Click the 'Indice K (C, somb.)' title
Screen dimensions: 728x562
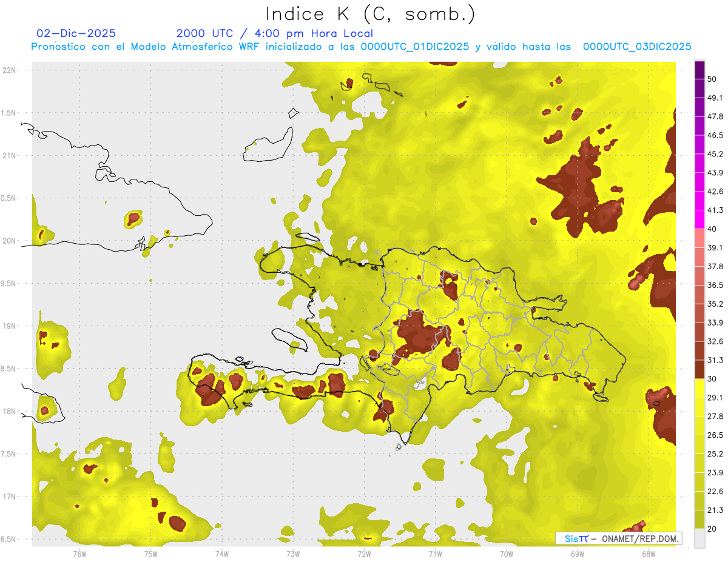click(370, 13)
